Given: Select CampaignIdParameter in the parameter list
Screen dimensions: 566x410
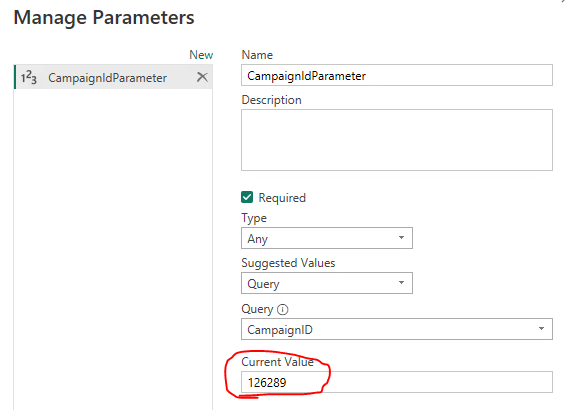Looking at the screenshot, I should click(x=113, y=77).
